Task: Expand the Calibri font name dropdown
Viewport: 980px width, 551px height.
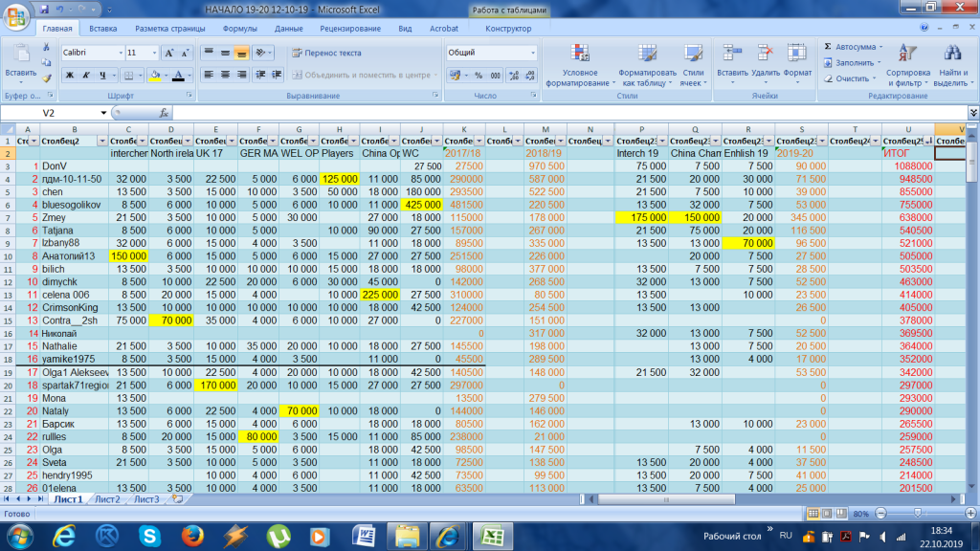Action: [x=119, y=53]
